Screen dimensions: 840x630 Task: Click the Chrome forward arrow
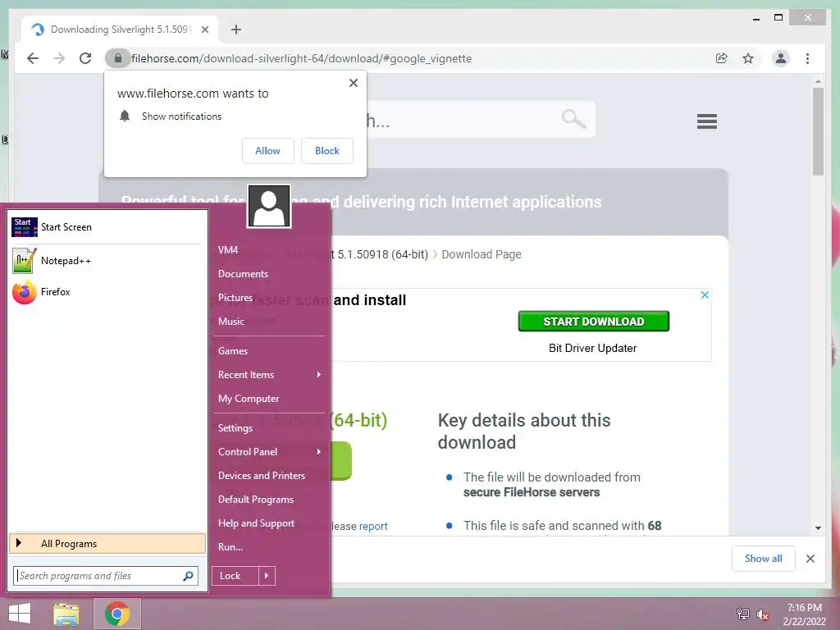pyautogui.click(x=59, y=58)
